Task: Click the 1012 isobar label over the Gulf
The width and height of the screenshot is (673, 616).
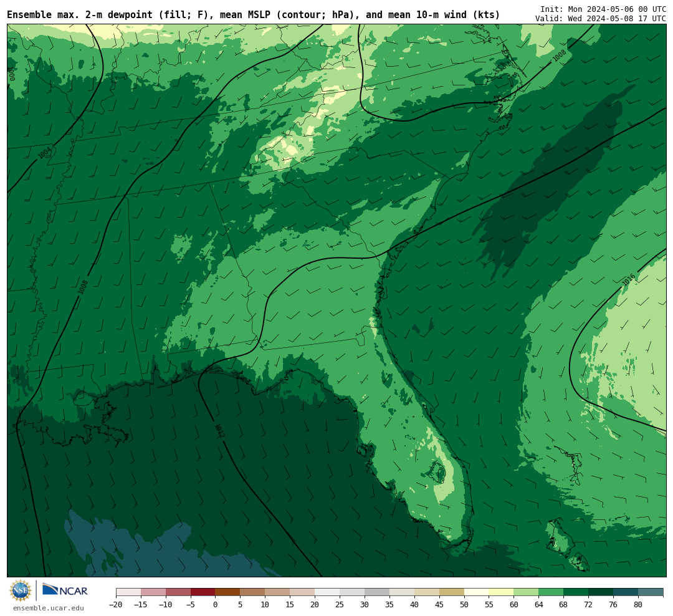Action: (219, 430)
